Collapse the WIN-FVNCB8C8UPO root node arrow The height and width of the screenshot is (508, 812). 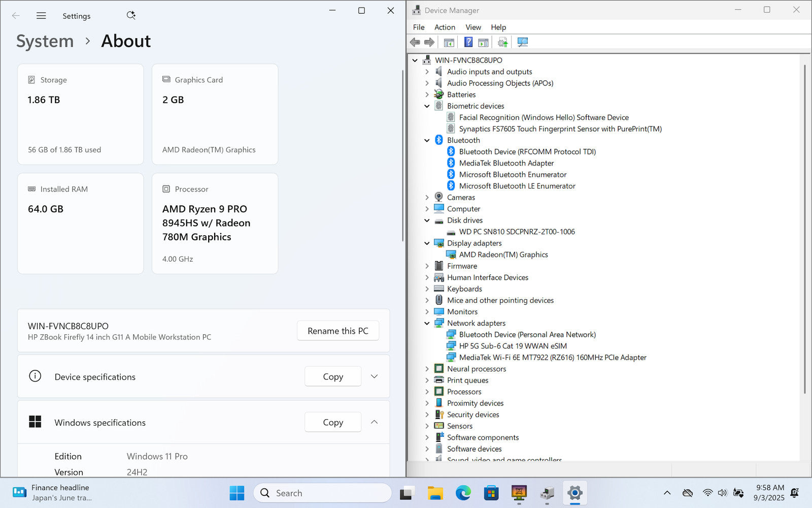tap(415, 60)
